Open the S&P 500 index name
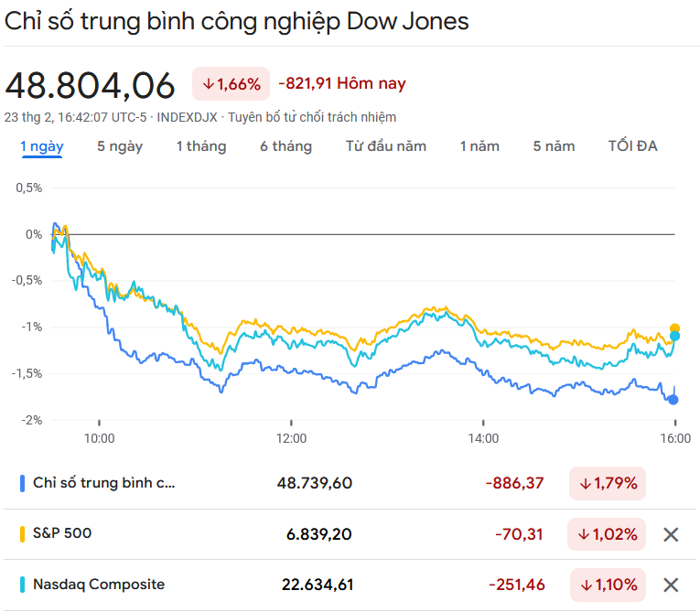The height and width of the screenshot is (612, 700). (62, 533)
